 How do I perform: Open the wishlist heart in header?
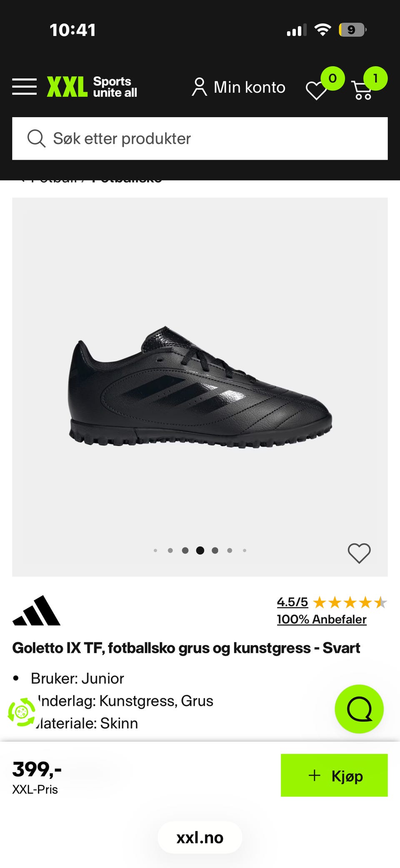coord(316,90)
